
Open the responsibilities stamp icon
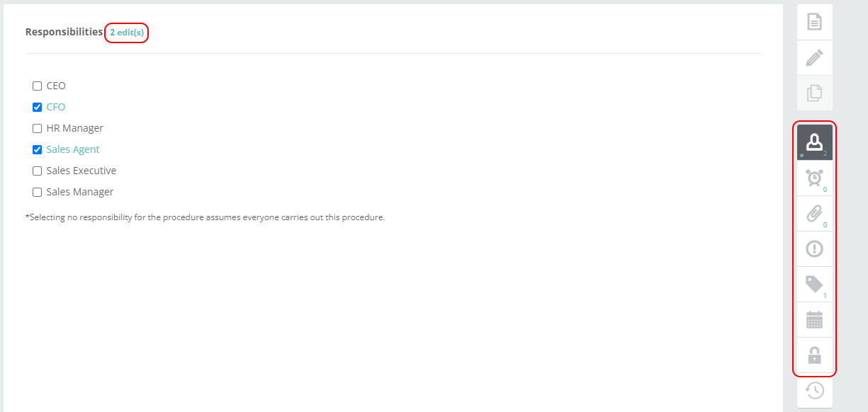click(x=815, y=142)
